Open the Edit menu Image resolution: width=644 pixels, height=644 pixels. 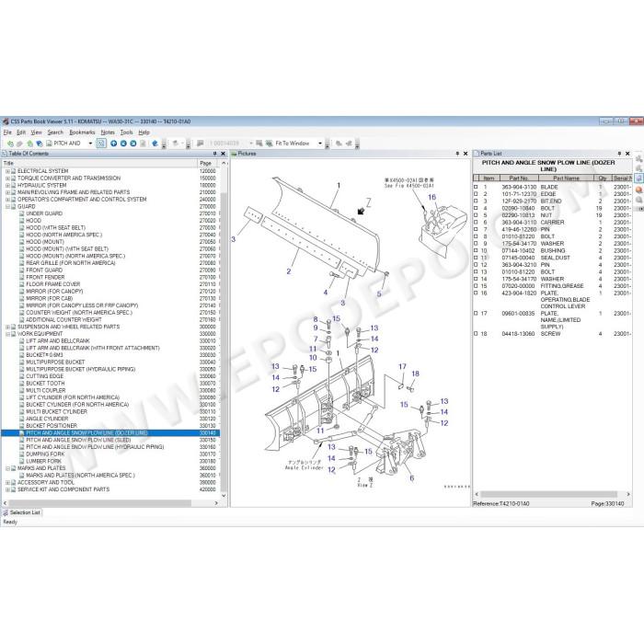[21, 132]
